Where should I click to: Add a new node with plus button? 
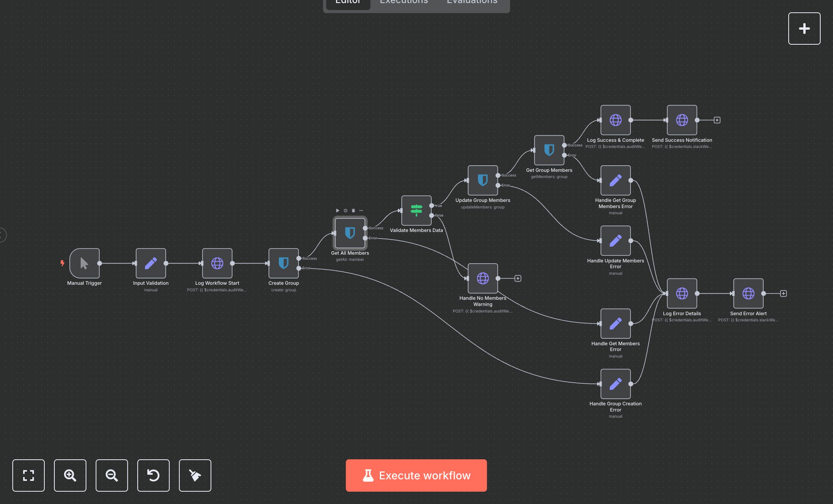pos(804,29)
